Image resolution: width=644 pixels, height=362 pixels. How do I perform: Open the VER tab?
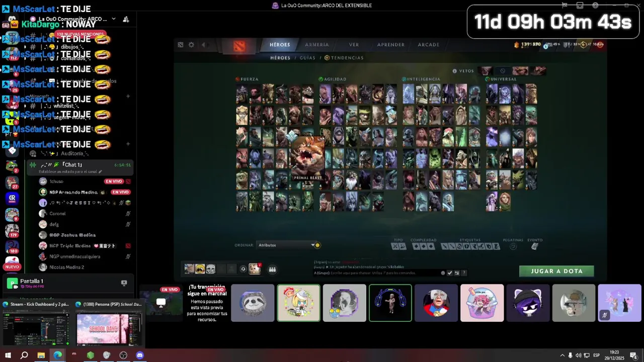pyautogui.click(x=354, y=45)
